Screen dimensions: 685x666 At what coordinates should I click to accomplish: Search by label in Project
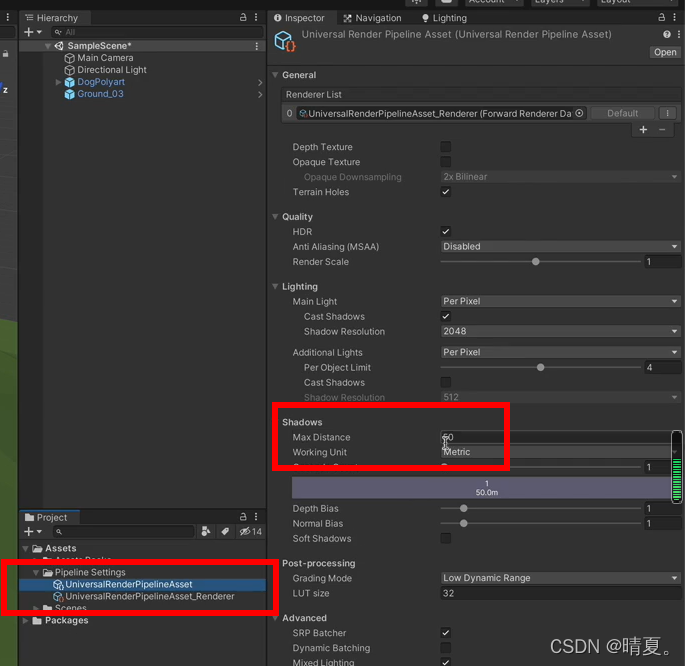point(225,531)
